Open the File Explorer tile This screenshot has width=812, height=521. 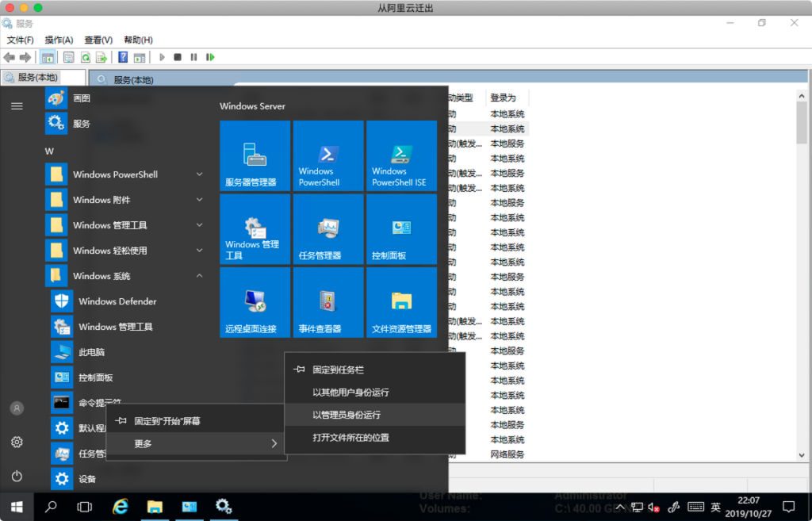pos(400,302)
